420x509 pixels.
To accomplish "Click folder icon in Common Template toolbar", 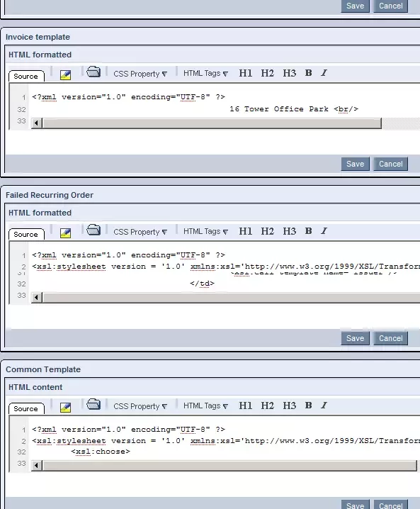I will click(93, 404).
